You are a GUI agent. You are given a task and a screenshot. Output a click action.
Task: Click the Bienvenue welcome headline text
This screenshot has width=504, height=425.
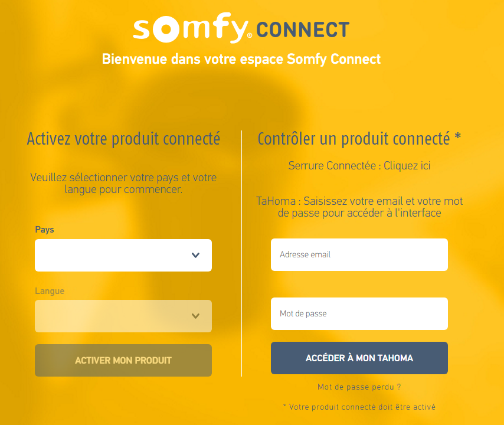pos(241,59)
